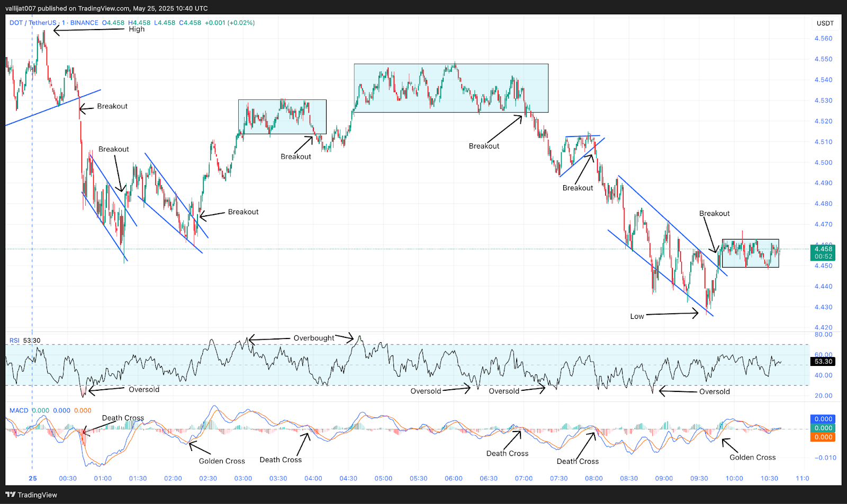
Task: Select the close value C4.458
Action: (x=190, y=23)
